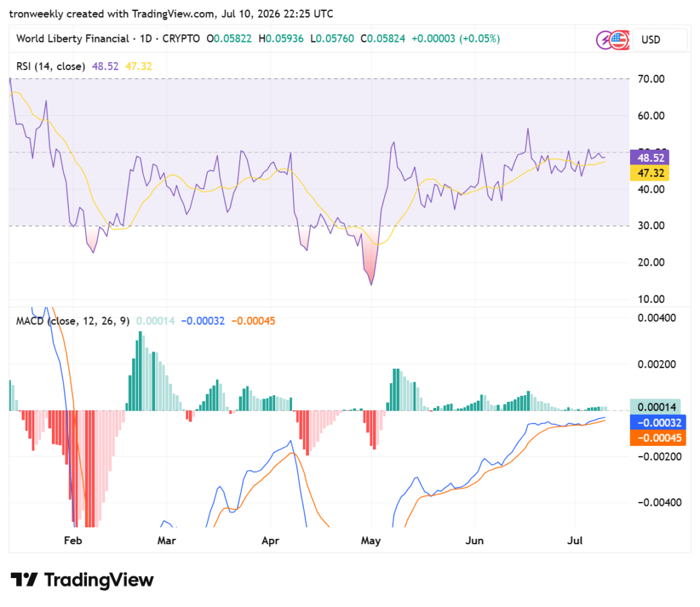This screenshot has width=700, height=607.
Task: Click the Jun time axis label
Action: click(475, 540)
